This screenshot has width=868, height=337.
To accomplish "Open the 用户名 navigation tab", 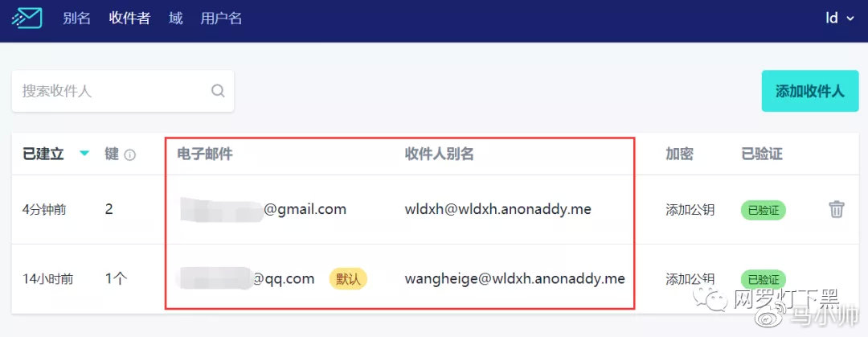I will point(221,18).
